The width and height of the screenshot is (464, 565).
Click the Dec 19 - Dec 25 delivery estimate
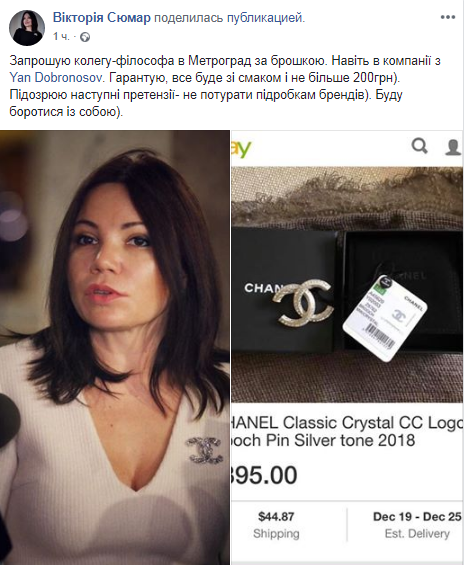click(417, 525)
